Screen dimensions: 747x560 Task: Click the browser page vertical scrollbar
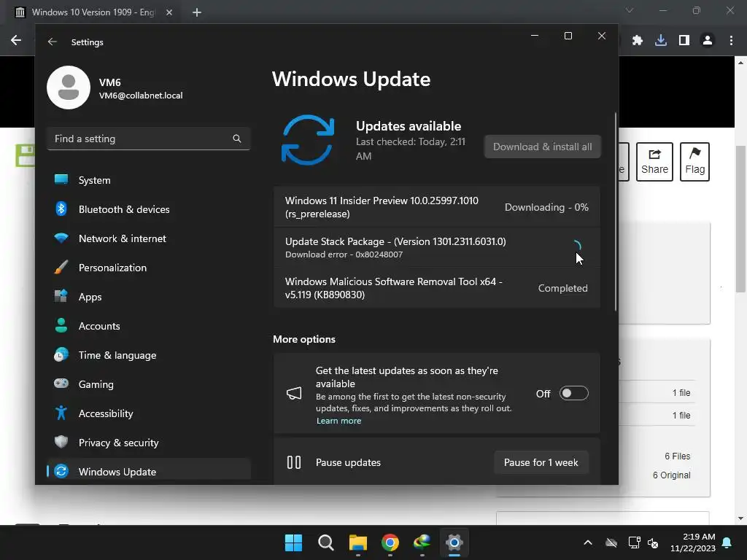click(x=740, y=219)
